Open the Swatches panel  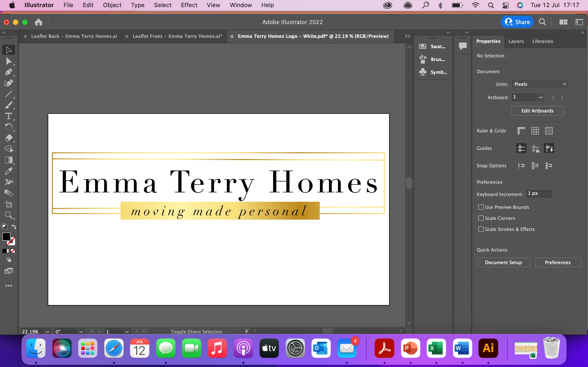433,46
